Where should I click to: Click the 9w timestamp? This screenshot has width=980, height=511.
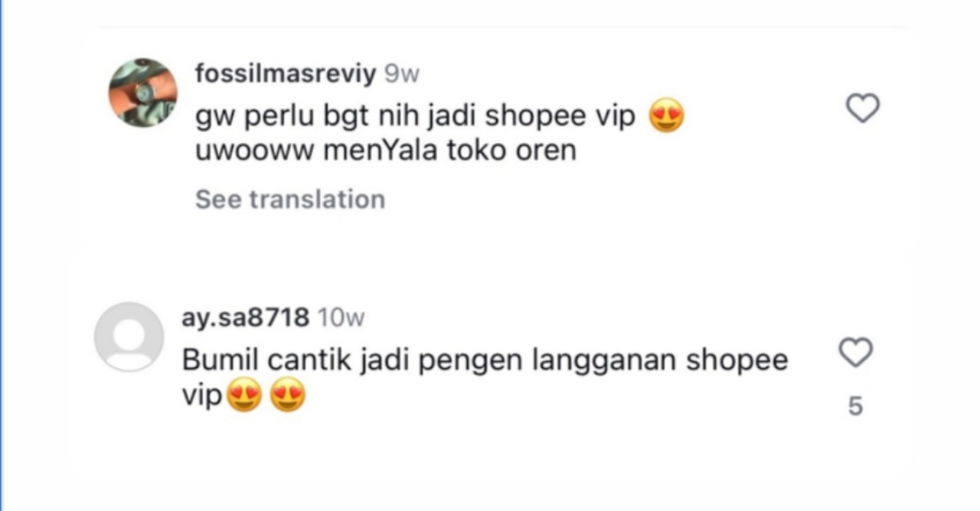pyautogui.click(x=402, y=74)
